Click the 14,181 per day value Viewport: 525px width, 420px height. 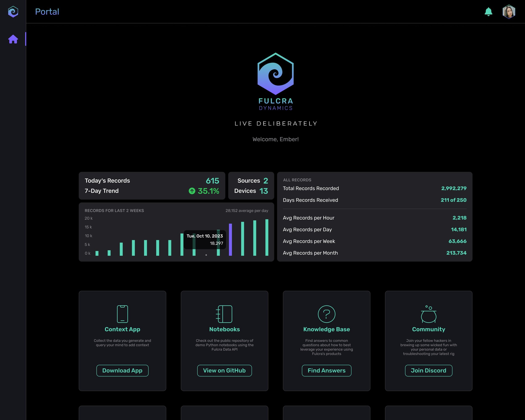pyautogui.click(x=458, y=229)
